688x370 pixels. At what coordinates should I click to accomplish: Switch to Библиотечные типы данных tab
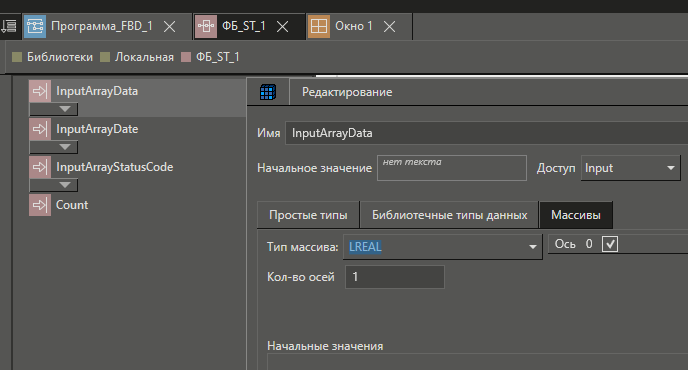(449, 215)
